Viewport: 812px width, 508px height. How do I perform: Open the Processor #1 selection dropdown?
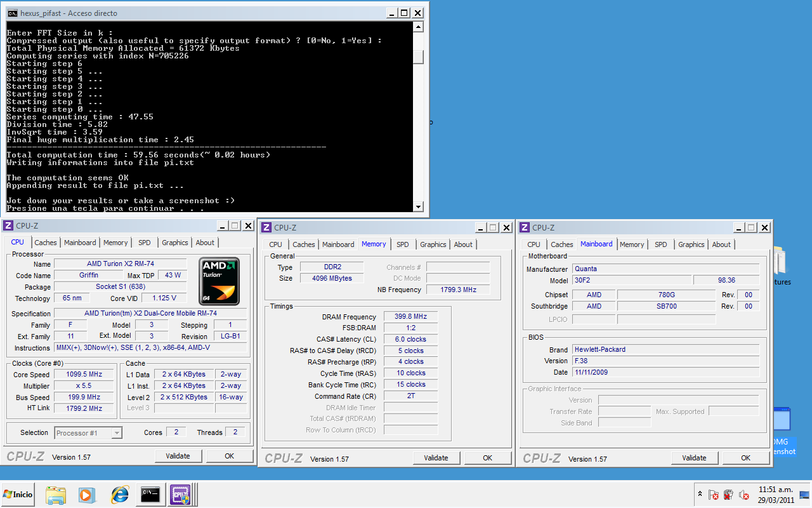(88, 433)
